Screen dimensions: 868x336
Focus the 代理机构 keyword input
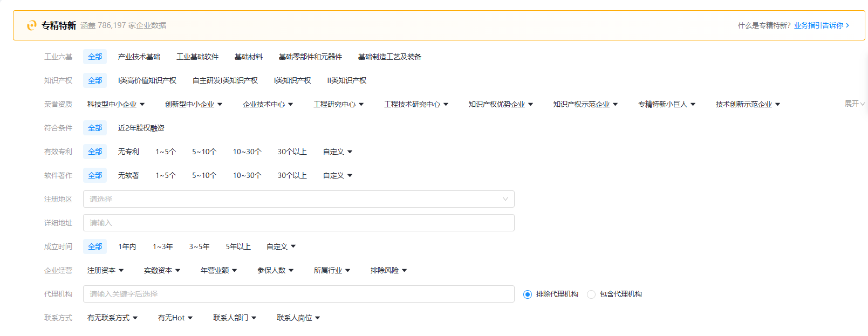299,294
